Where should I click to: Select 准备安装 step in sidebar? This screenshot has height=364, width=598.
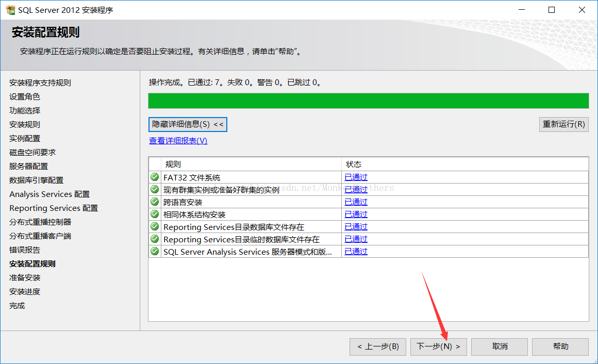[25, 278]
